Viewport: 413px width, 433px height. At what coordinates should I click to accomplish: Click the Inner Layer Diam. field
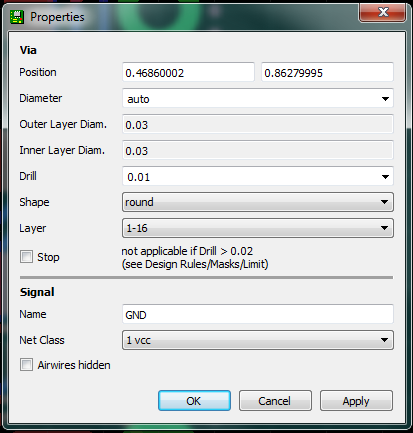[258, 150]
